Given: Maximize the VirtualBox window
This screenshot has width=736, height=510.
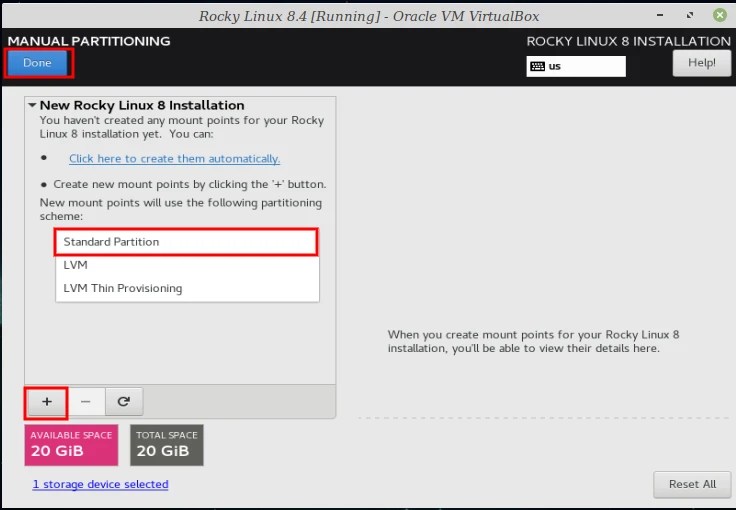Looking at the screenshot, I should tap(690, 15).
